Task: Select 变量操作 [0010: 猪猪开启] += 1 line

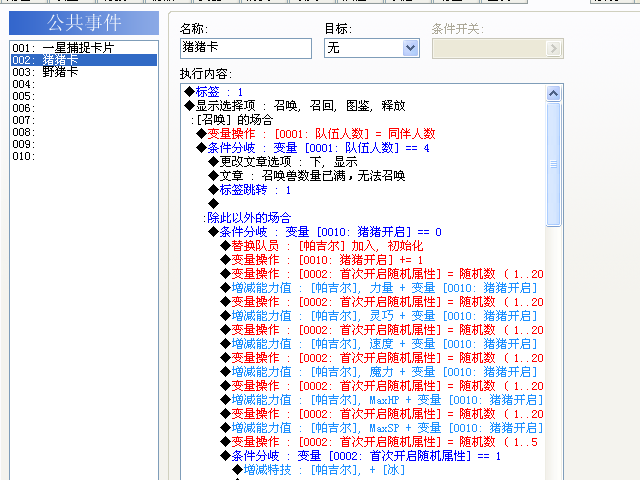Action: pyautogui.click(x=322, y=260)
